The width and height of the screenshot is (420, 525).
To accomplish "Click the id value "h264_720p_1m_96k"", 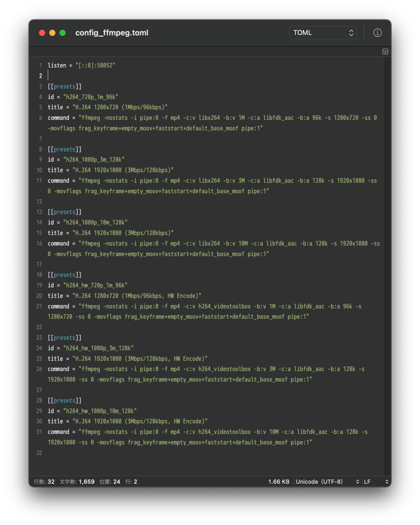I will [x=91, y=97].
